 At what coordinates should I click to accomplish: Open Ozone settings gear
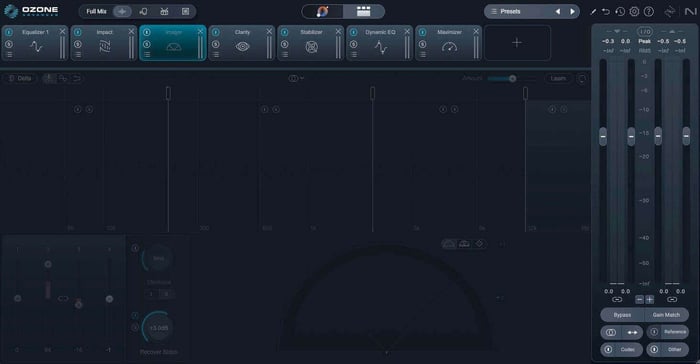point(634,12)
